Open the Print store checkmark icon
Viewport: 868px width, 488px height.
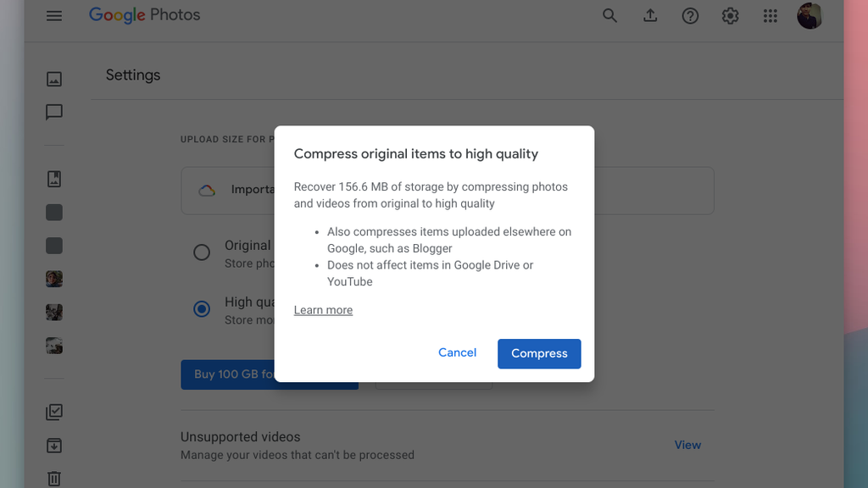click(x=53, y=412)
